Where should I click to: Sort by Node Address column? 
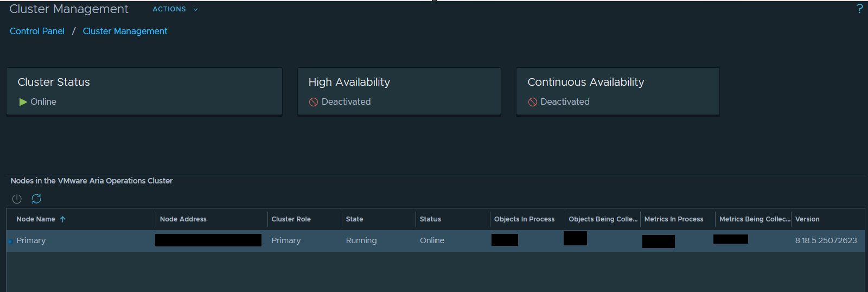(x=183, y=219)
